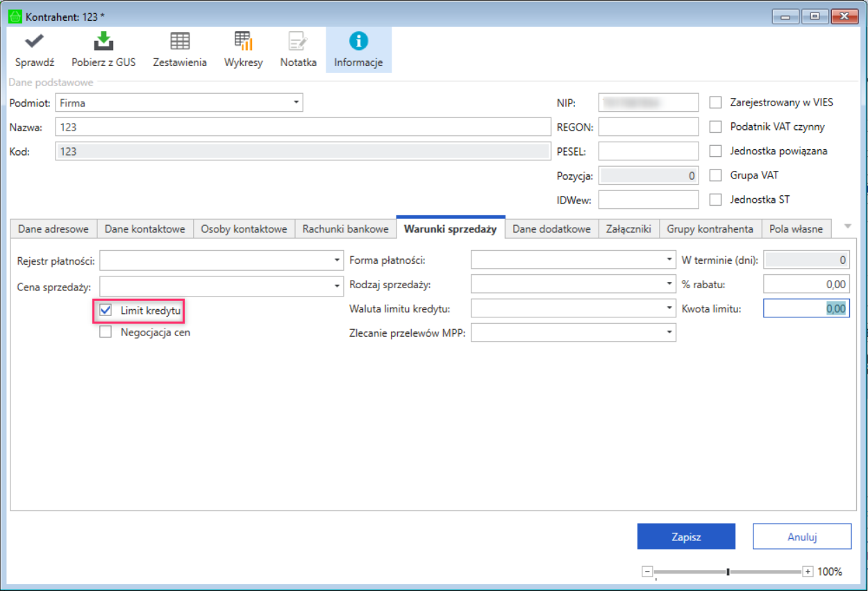Image resolution: width=868 pixels, height=591 pixels.
Task: Tick Zarejestrowany w VIES checkbox
Action: point(716,102)
